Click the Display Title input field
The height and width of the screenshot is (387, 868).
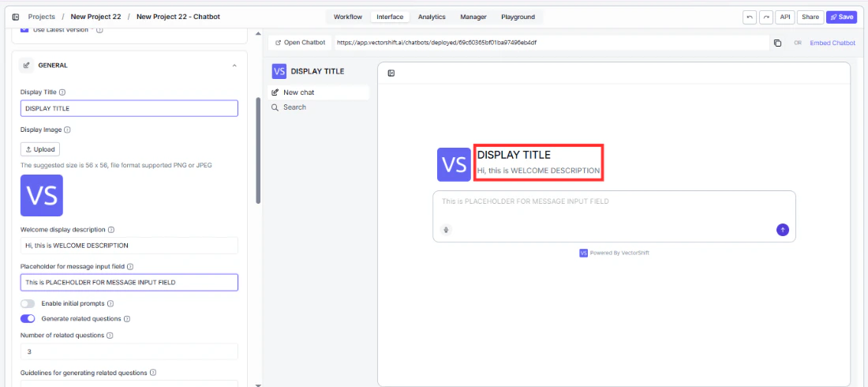pos(129,109)
